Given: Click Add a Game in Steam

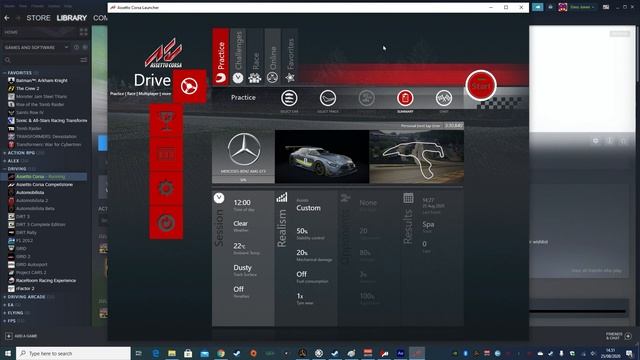Looking at the screenshot, I should pyautogui.click(x=21, y=336).
